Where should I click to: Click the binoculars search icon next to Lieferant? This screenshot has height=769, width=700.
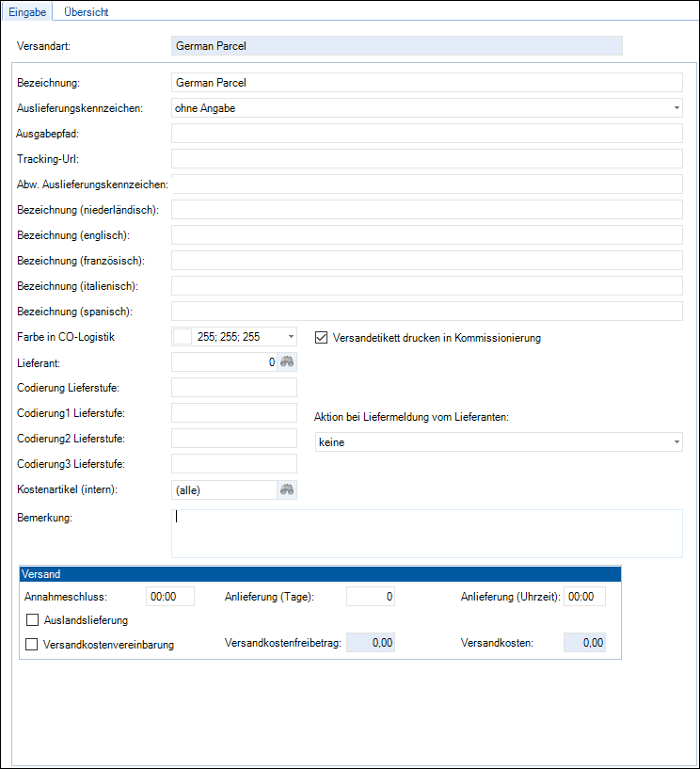287,361
